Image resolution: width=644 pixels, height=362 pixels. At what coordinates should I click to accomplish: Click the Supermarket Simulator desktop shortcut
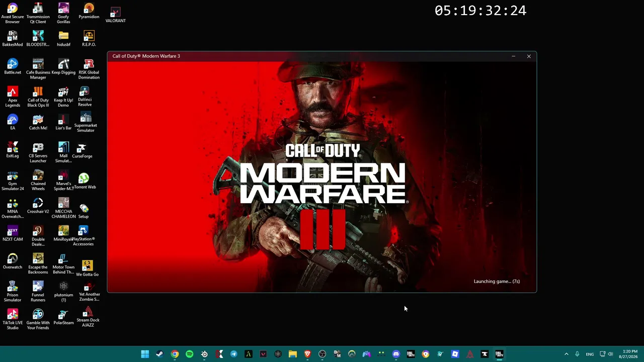click(x=86, y=122)
